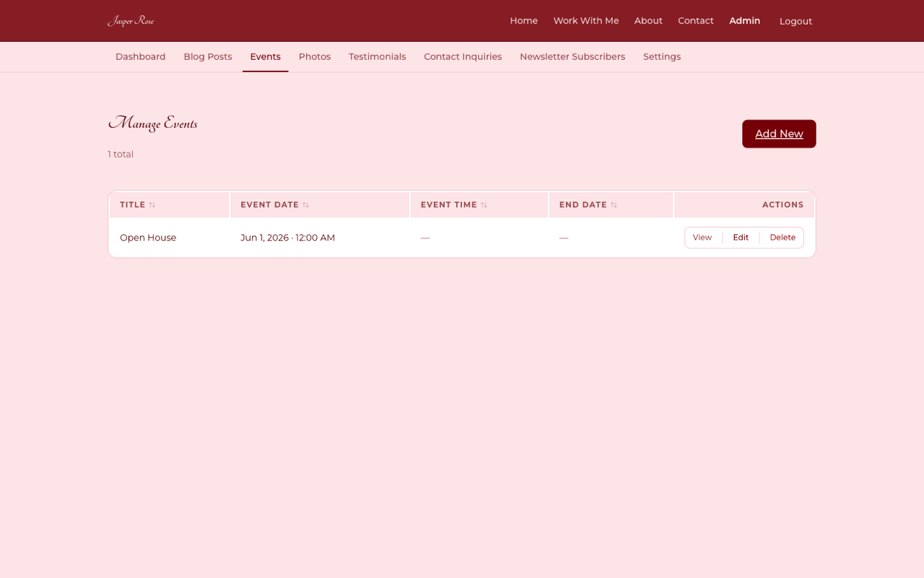Edit the Open House event
924x578 pixels.
point(741,238)
